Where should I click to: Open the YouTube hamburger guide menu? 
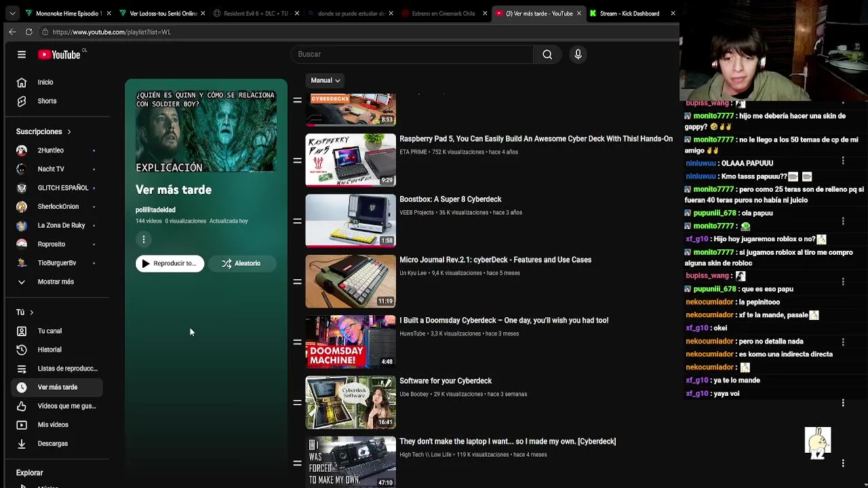[22, 54]
